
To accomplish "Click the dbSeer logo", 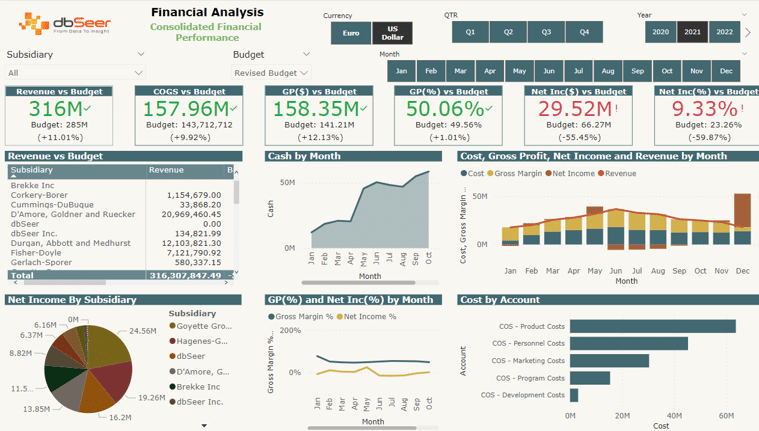I will [64, 23].
